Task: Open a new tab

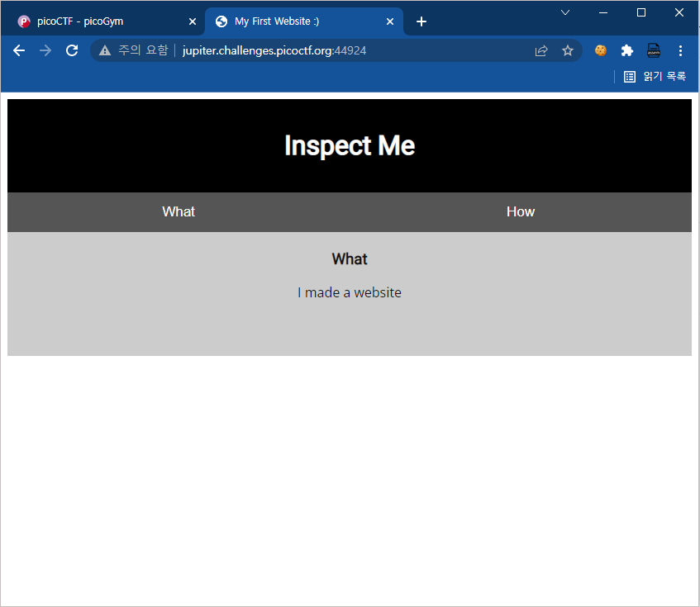Action: pyautogui.click(x=421, y=21)
